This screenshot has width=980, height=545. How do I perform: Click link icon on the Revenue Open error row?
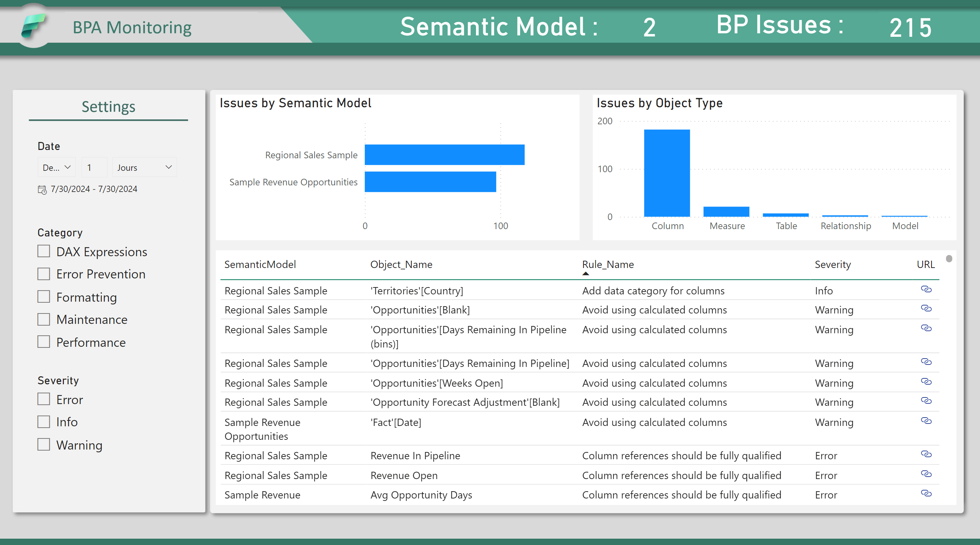pyautogui.click(x=927, y=474)
